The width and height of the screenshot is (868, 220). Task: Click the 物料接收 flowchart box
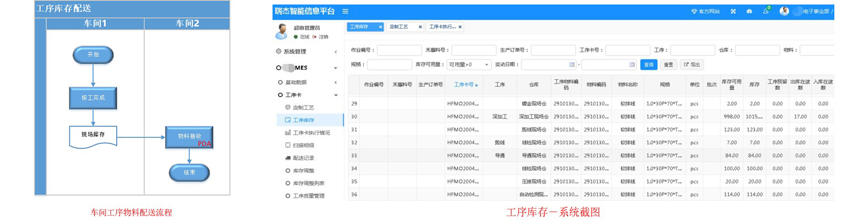(190, 137)
